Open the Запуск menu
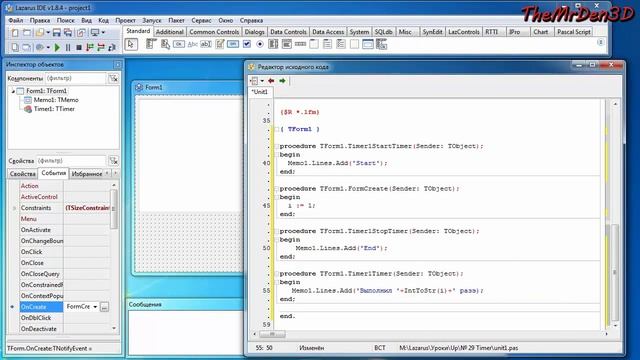 pos(151,20)
